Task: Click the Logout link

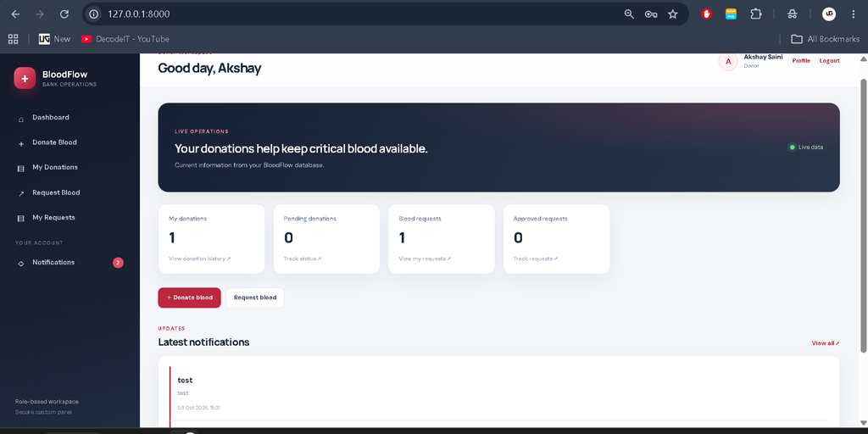Action: point(829,61)
